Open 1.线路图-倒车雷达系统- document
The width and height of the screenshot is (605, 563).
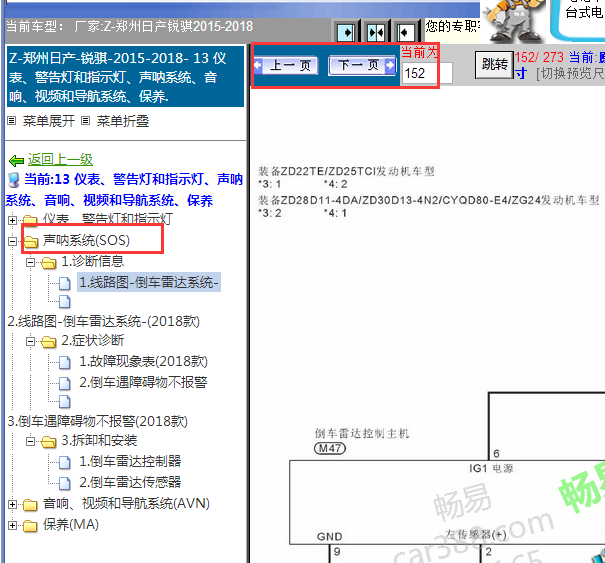(149, 282)
